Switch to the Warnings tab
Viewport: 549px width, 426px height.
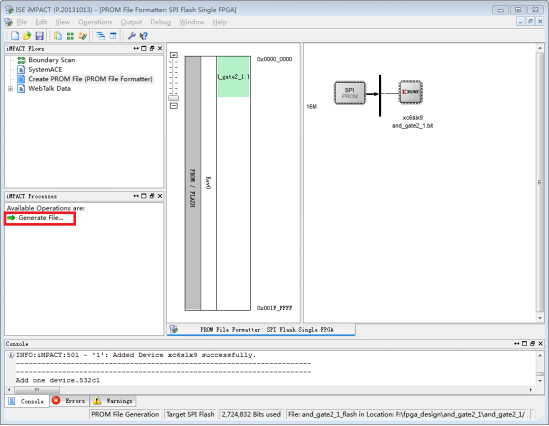click(x=113, y=401)
